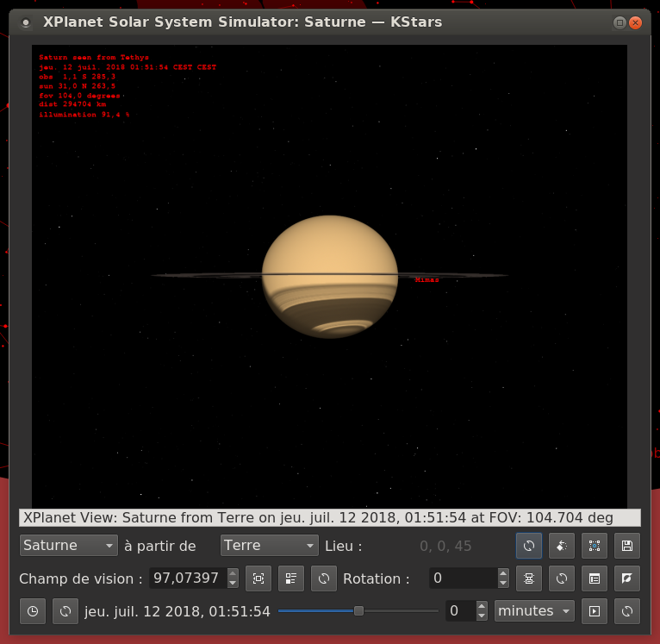Increase the Champ de vision value with the up arrow

point(233,573)
